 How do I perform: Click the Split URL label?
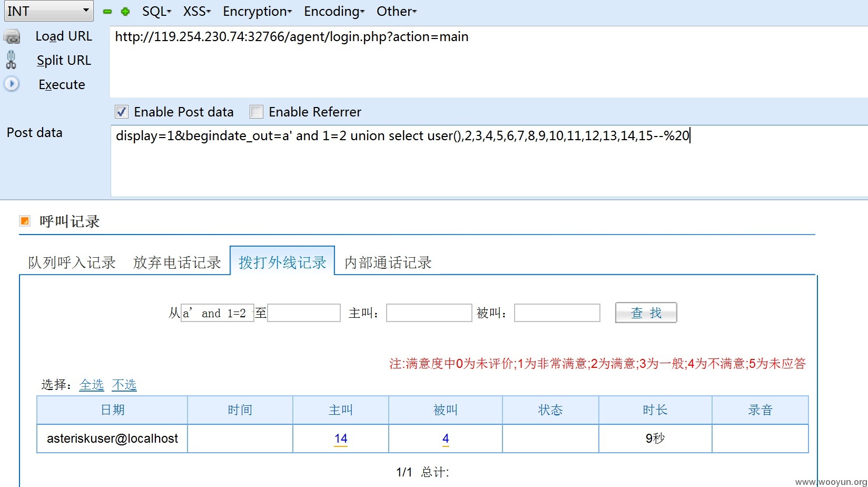tap(64, 61)
